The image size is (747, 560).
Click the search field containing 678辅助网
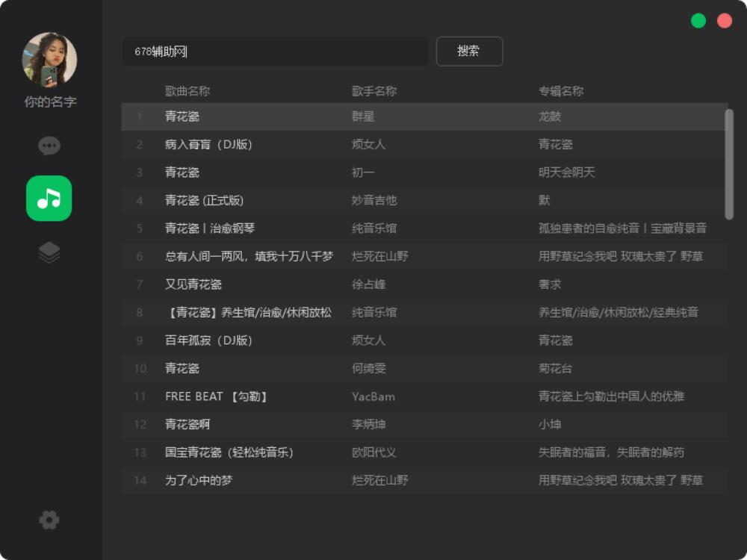[x=275, y=52]
